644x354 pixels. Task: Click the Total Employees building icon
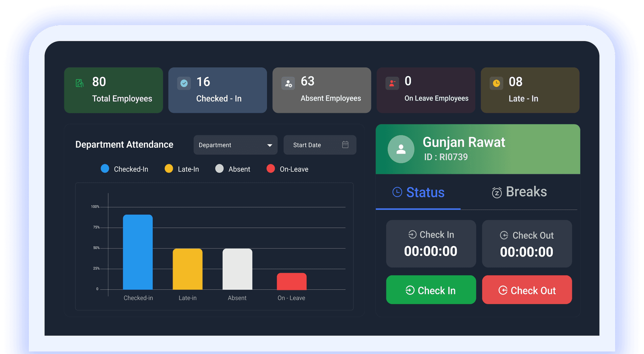click(x=79, y=83)
